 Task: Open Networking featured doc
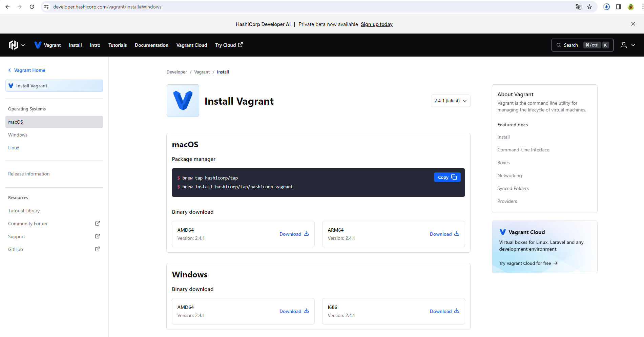tap(510, 175)
